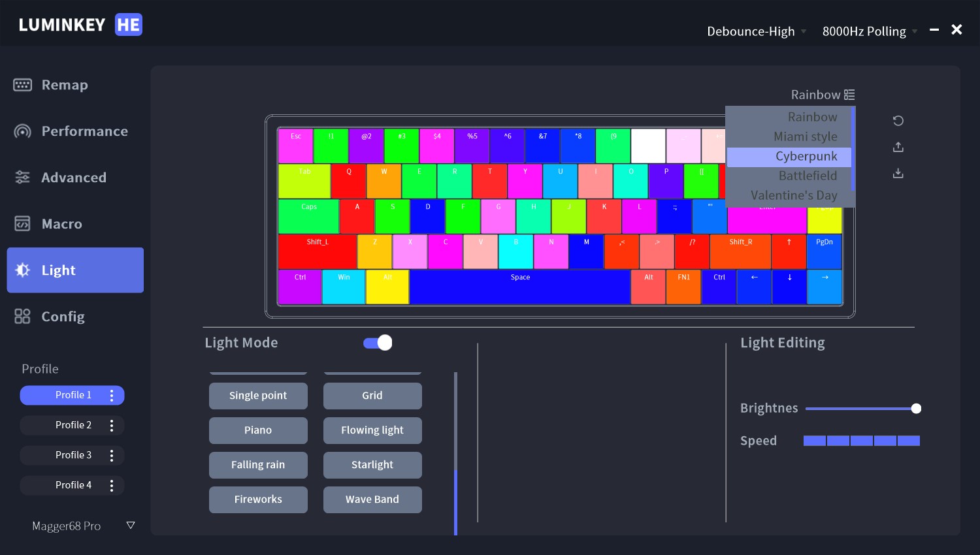The height and width of the screenshot is (555, 980).
Task: Choose the Piano light mode
Action: coord(258,430)
